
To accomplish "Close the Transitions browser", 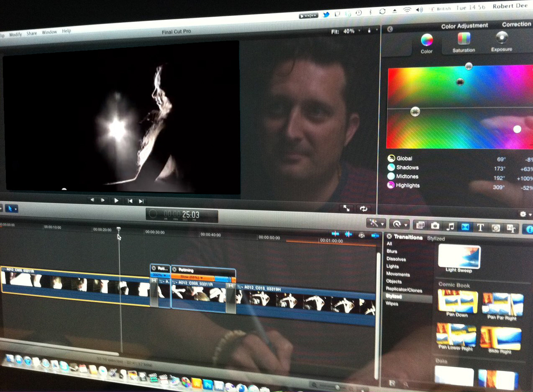I will click(389, 237).
